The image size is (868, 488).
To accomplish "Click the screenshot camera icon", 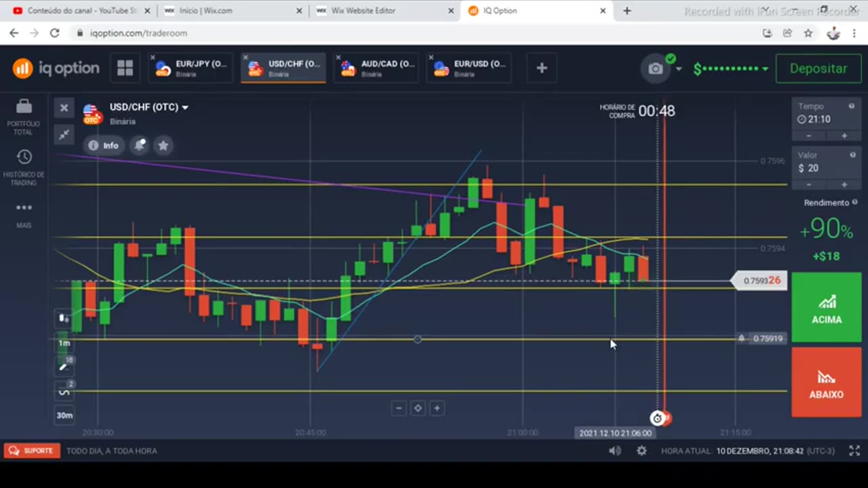I will click(x=655, y=68).
